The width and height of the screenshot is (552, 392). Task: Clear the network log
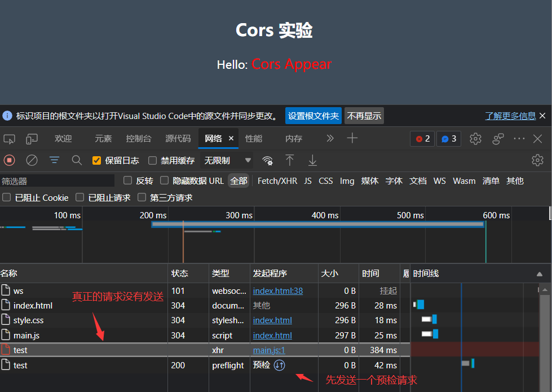[x=32, y=160]
